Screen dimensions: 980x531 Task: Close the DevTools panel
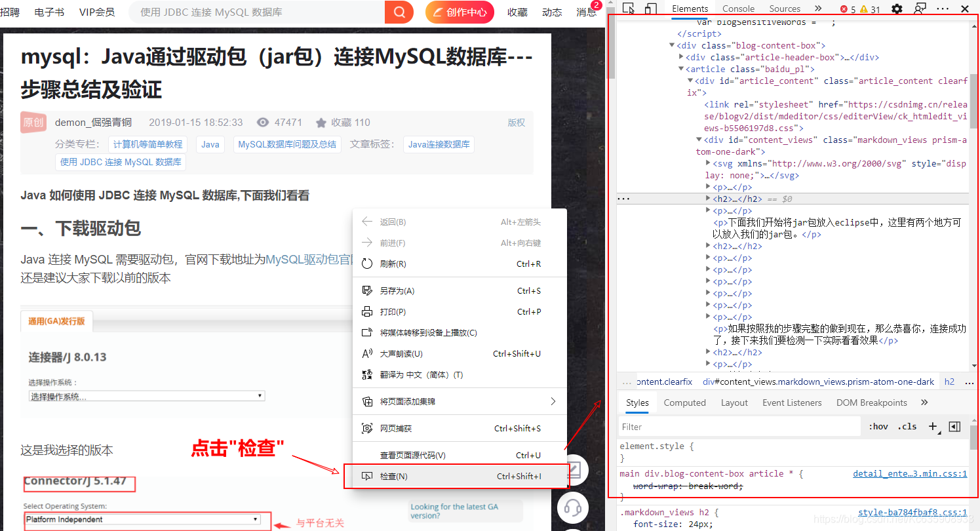click(965, 9)
